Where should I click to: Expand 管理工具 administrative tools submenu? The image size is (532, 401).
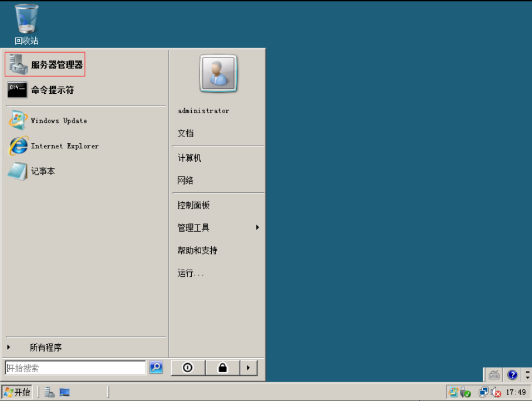coord(218,227)
